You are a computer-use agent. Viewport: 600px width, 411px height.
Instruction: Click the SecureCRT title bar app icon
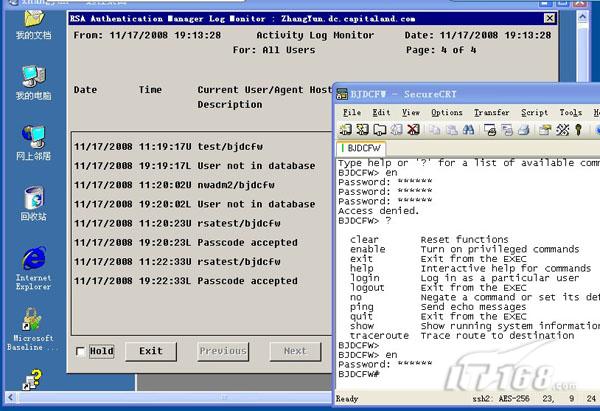(342, 94)
